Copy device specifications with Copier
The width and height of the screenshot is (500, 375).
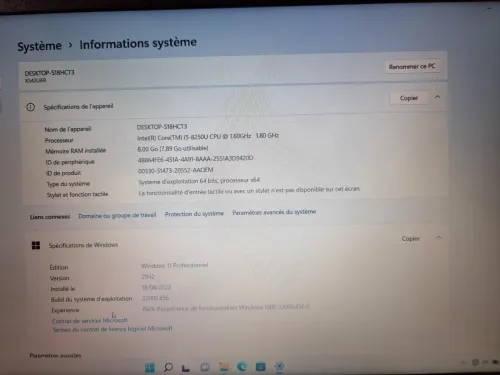[409, 98]
